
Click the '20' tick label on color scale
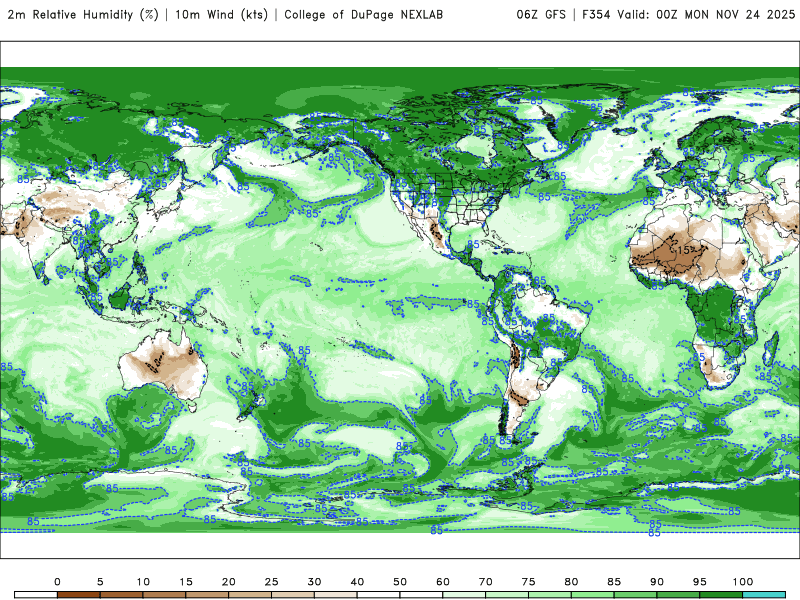pos(229,582)
